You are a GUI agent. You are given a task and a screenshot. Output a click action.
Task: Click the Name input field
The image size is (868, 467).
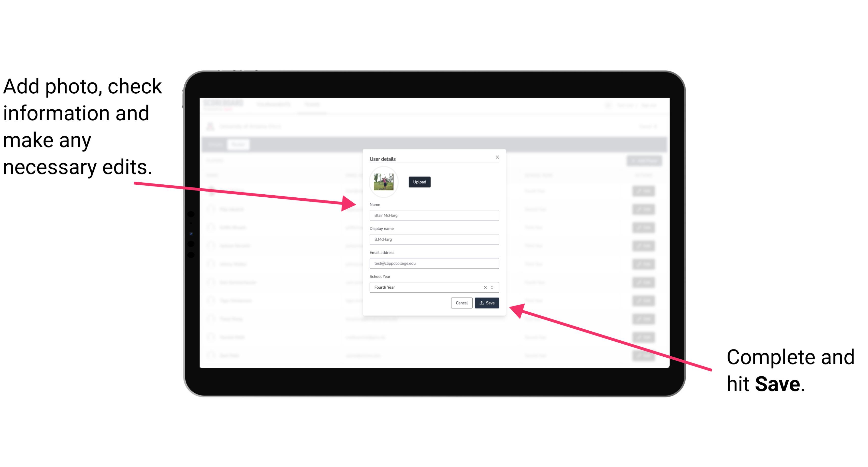click(x=434, y=215)
